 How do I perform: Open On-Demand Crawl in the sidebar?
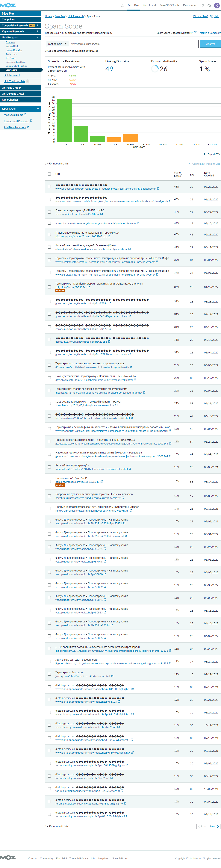pyautogui.click(x=21, y=94)
